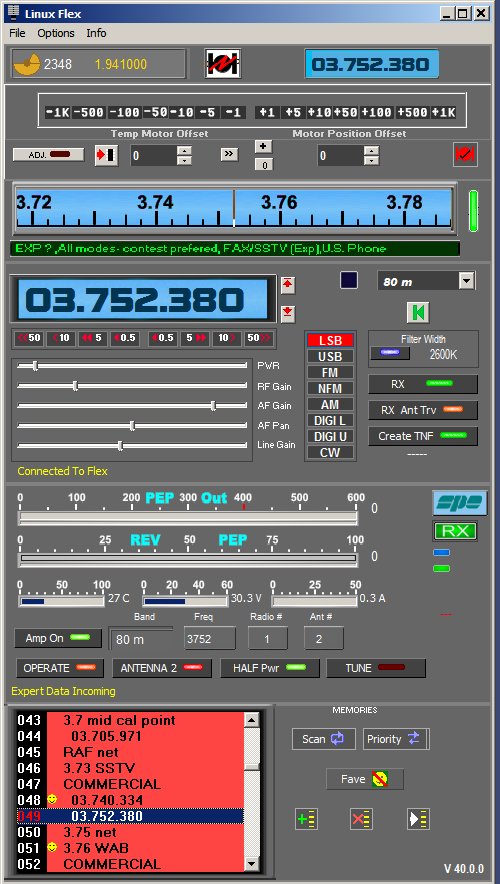Click the Freq field showing 3752
Viewport: 500px width, 884px height.
pyautogui.click(x=210, y=639)
